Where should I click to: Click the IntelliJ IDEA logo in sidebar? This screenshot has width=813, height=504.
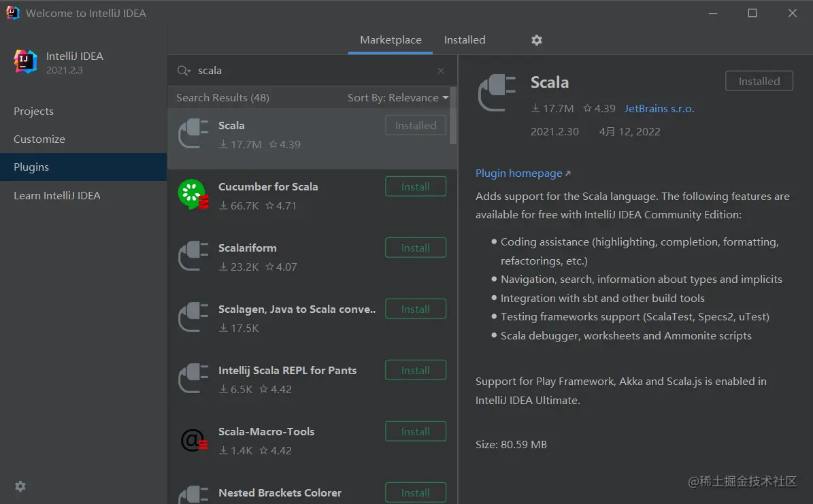[25, 62]
